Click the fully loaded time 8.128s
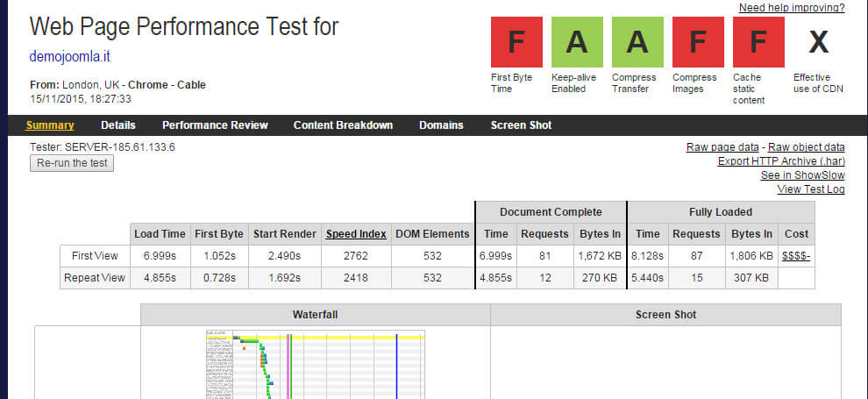This screenshot has width=868, height=399. 648,256
